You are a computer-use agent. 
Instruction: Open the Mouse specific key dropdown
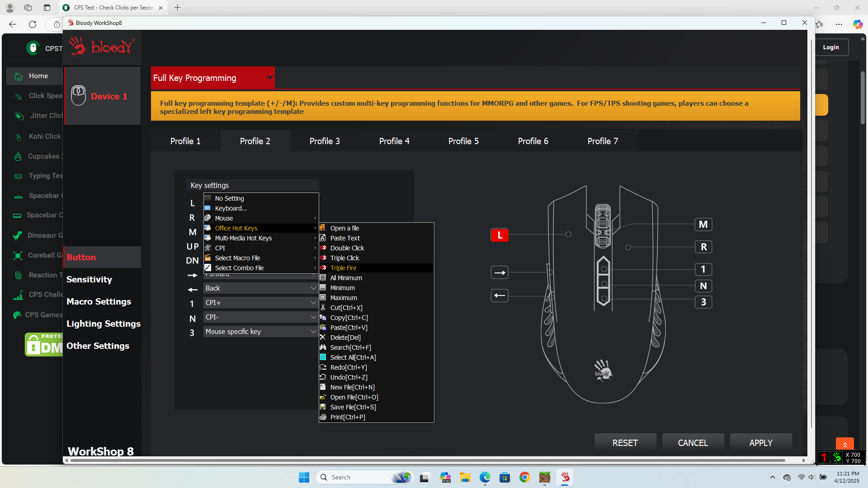click(x=260, y=332)
